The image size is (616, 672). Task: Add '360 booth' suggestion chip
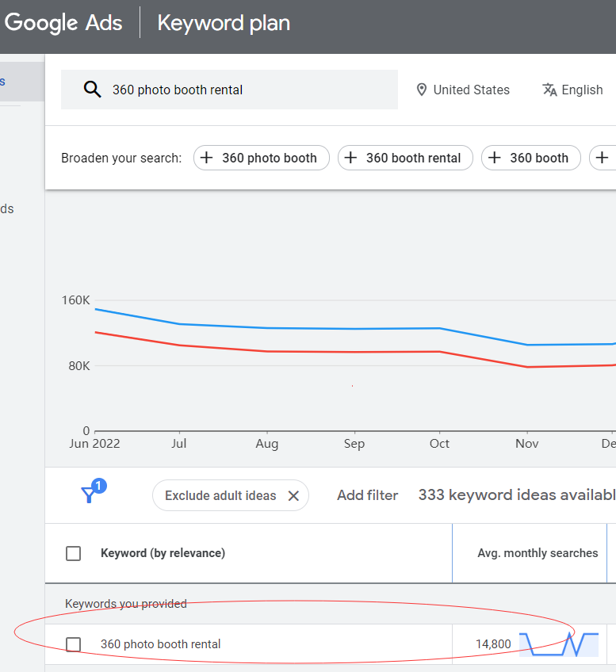[x=531, y=158]
